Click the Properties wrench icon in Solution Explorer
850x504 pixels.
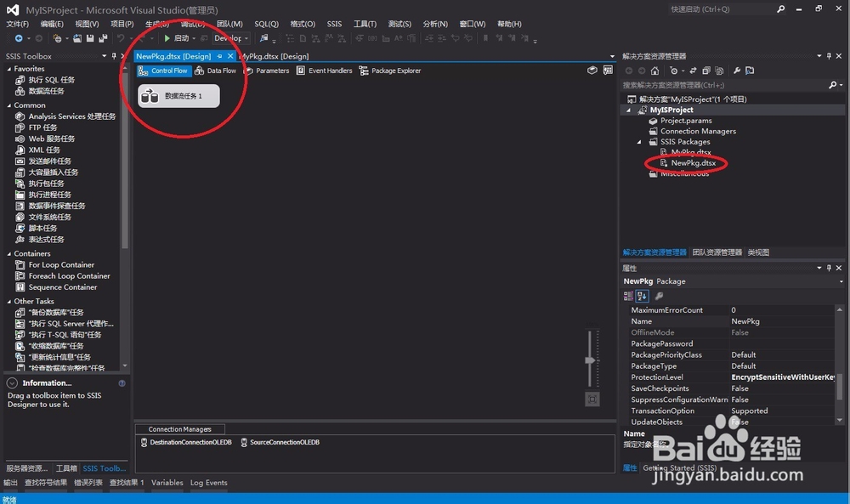coord(737,71)
